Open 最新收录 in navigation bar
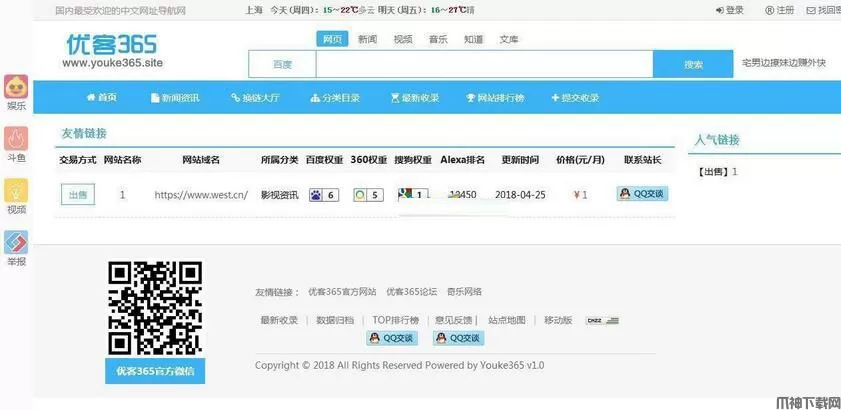841x410 pixels. (415, 98)
